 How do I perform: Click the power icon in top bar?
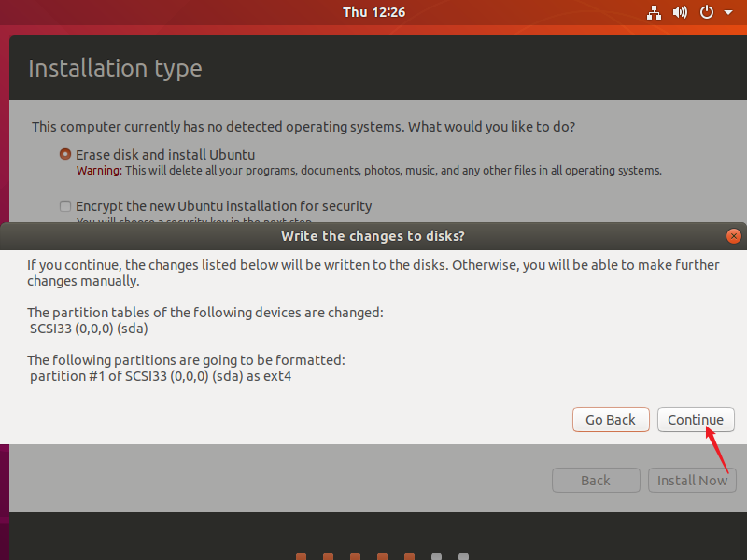707,12
